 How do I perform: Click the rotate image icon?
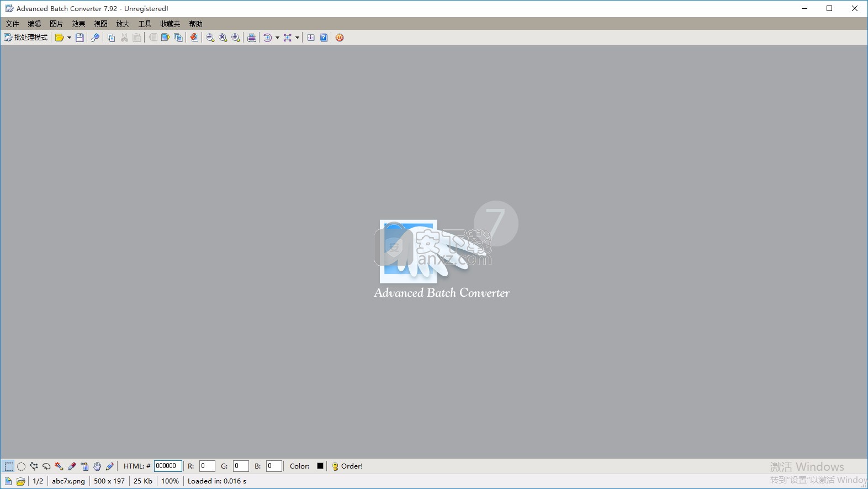267,38
